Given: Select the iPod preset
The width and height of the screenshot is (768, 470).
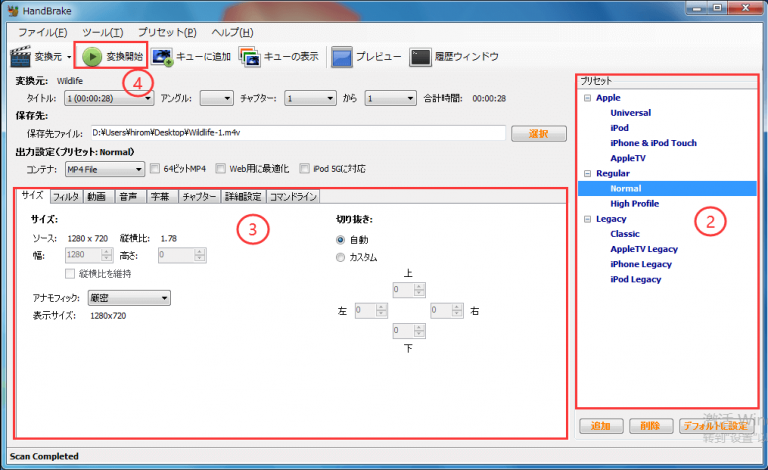Looking at the screenshot, I should coord(619,128).
